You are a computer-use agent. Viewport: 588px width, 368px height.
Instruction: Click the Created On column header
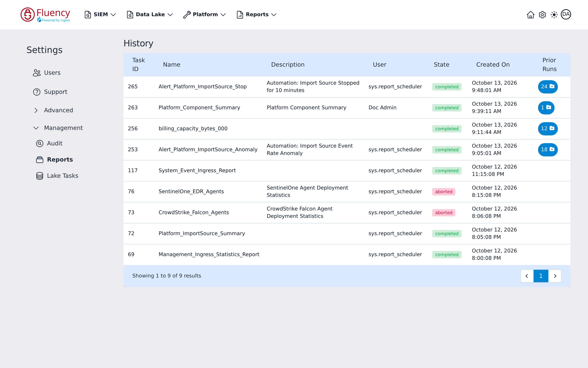(493, 65)
